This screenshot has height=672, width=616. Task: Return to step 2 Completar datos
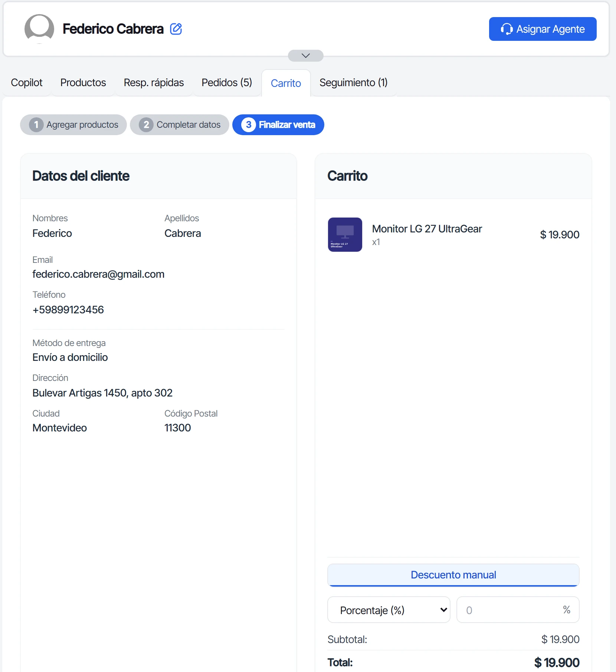point(180,125)
